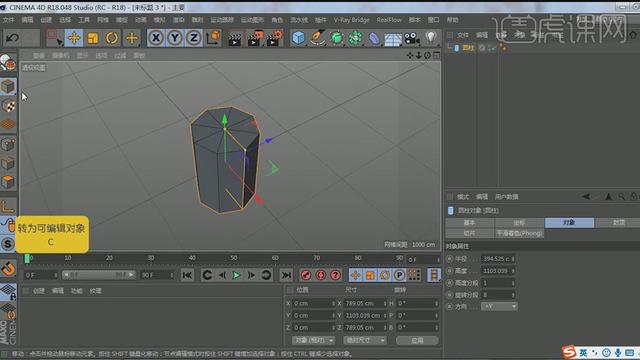
Task: Open the first Basic tab in attributes
Action: (470, 222)
